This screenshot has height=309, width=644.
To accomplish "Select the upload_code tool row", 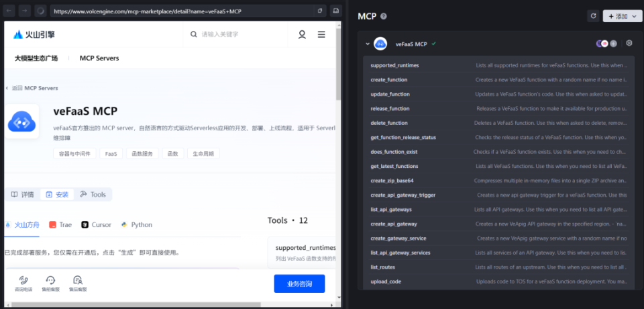I will 498,281.
